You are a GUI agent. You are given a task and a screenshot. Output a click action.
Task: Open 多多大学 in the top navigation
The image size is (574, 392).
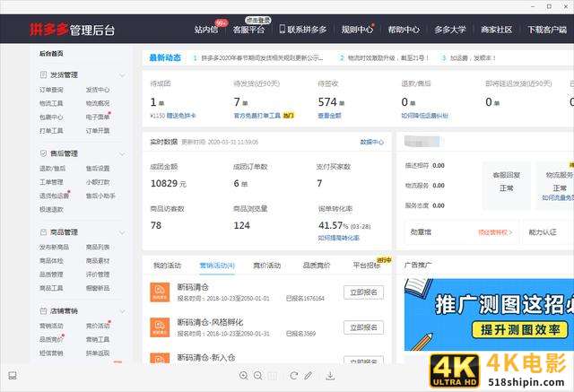tap(450, 30)
